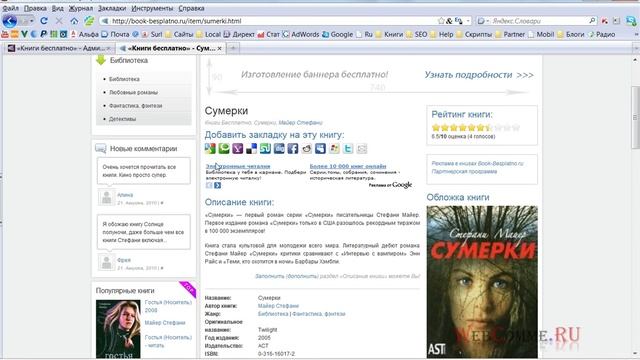Screen dimensions: 640x360
Task: Open the 'Google' bookmark
Action: [337, 35]
